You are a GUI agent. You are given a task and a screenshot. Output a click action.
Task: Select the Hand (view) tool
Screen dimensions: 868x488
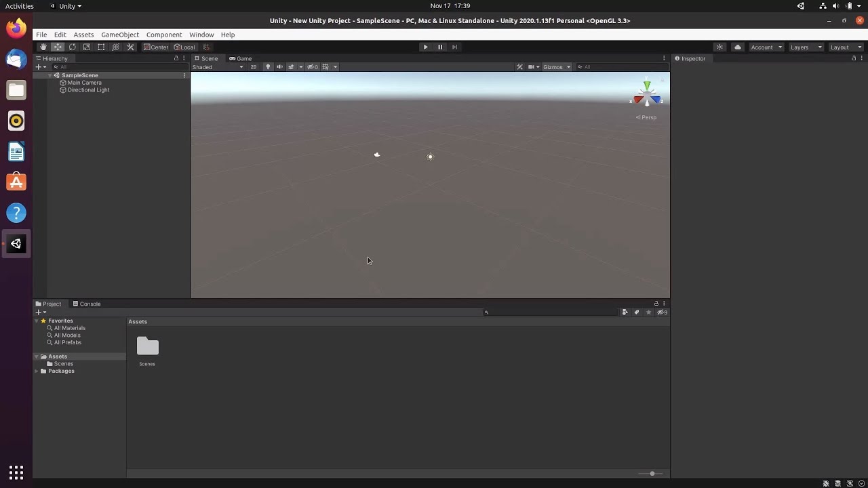43,47
